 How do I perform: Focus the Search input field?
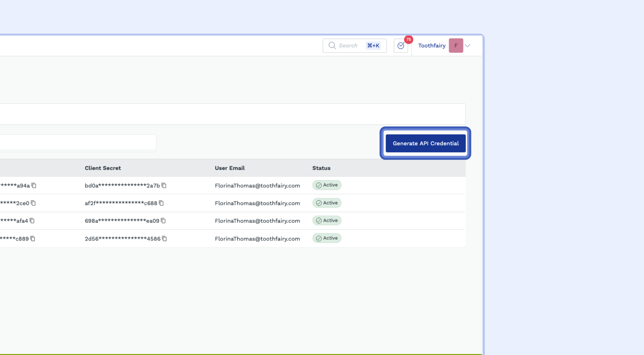click(x=348, y=45)
